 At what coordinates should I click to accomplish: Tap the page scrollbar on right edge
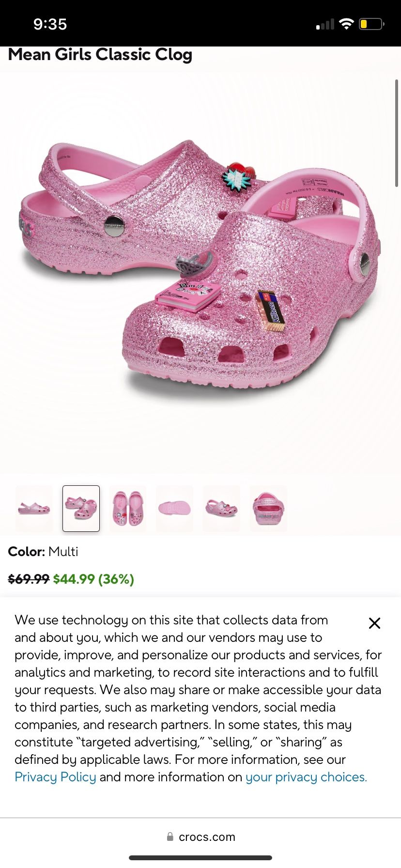pyautogui.click(x=397, y=133)
